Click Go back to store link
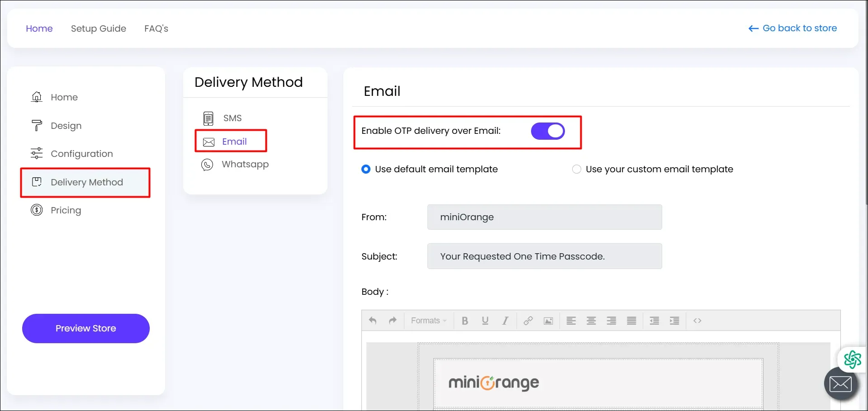 (792, 28)
